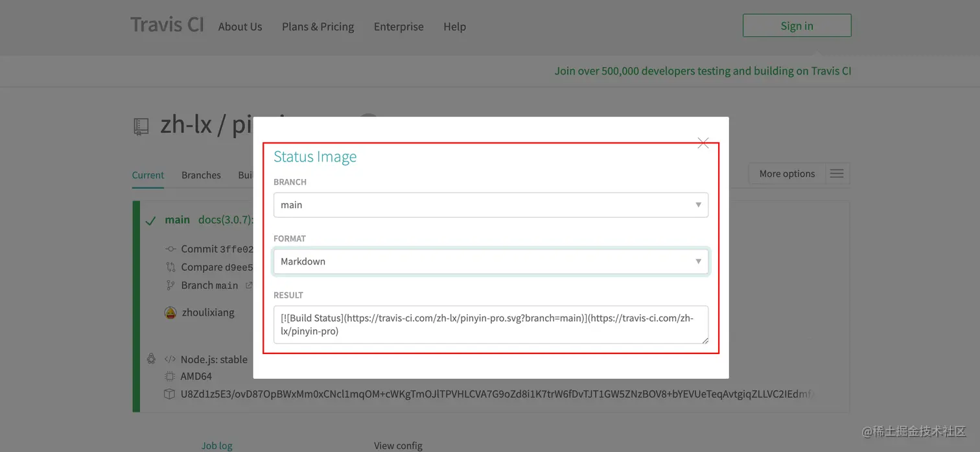
Task: Click the code brackets icon beside Node.js
Action: 170,359
